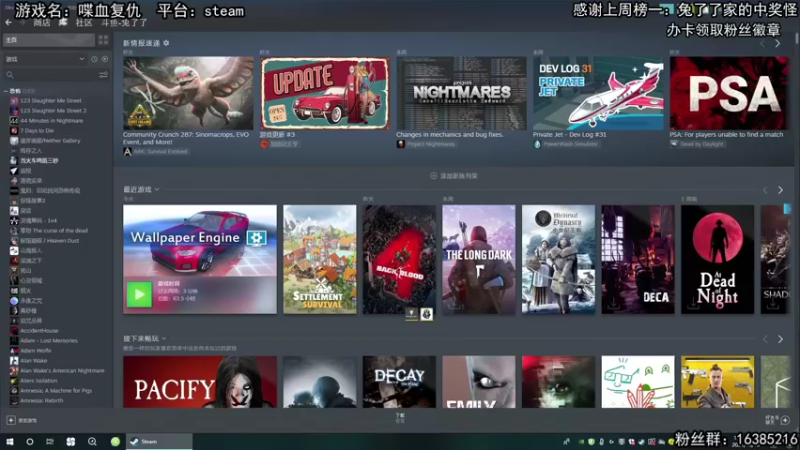
Task: Collapse the horror category in the sidebar
Action: tap(6, 91)
